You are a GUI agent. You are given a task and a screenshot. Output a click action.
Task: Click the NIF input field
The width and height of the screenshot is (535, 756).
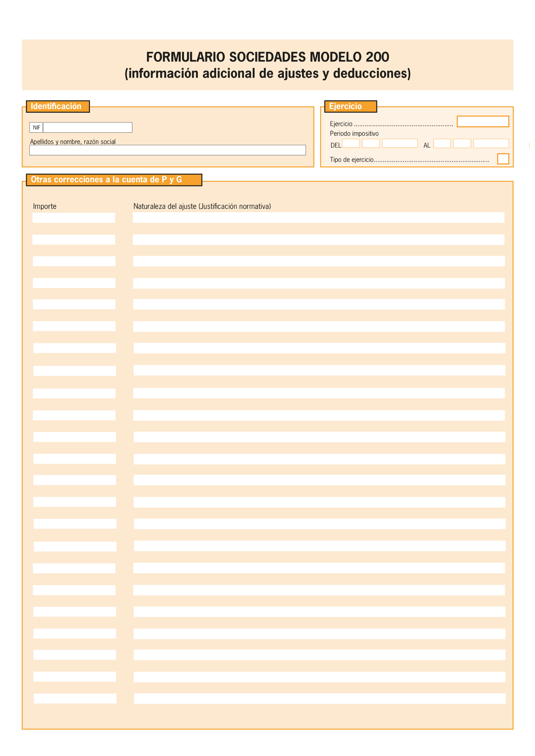pyautogui.click(x=87, y=127)
